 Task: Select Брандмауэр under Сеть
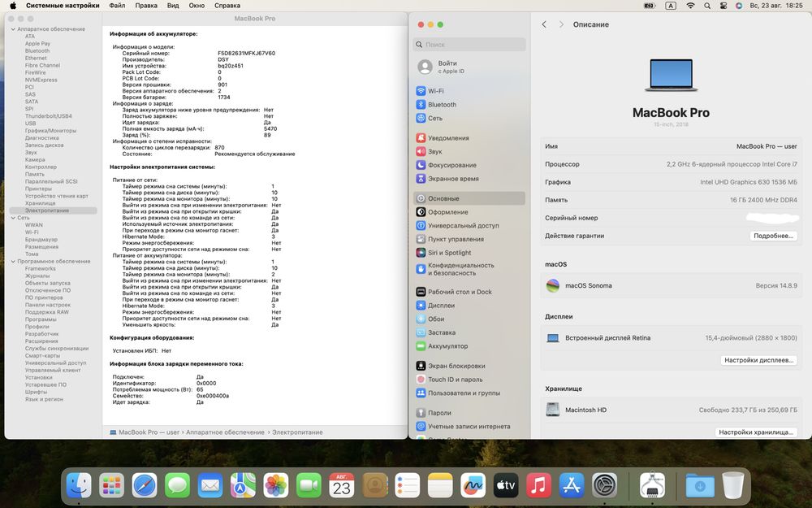click(41, 240)
